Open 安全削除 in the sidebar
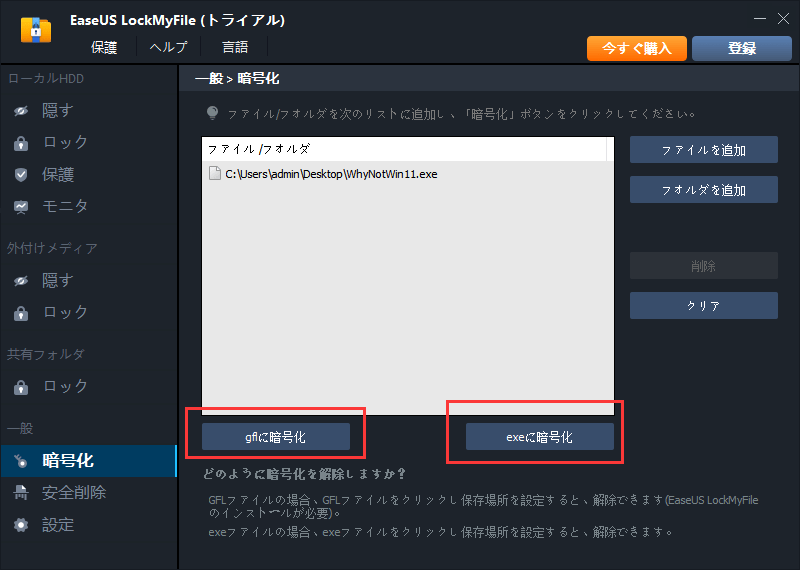800x570 pixels. (73, 492)
